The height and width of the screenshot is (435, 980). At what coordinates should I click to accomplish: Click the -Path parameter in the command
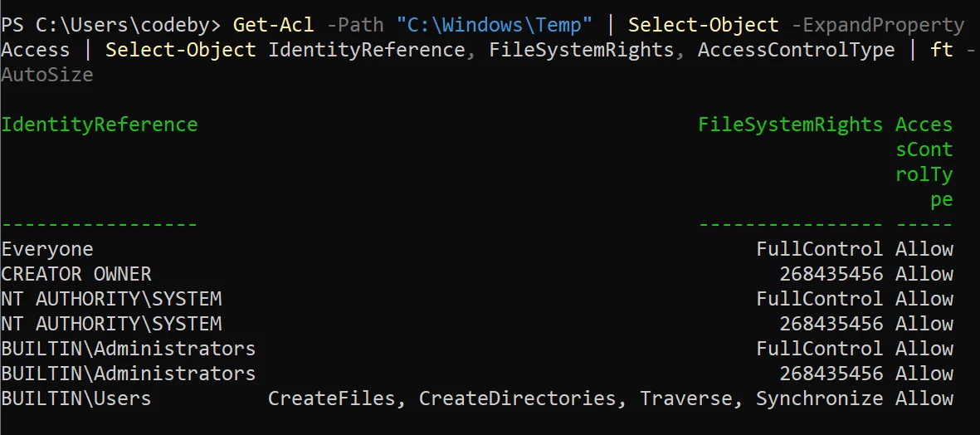(x=354, y=25)
